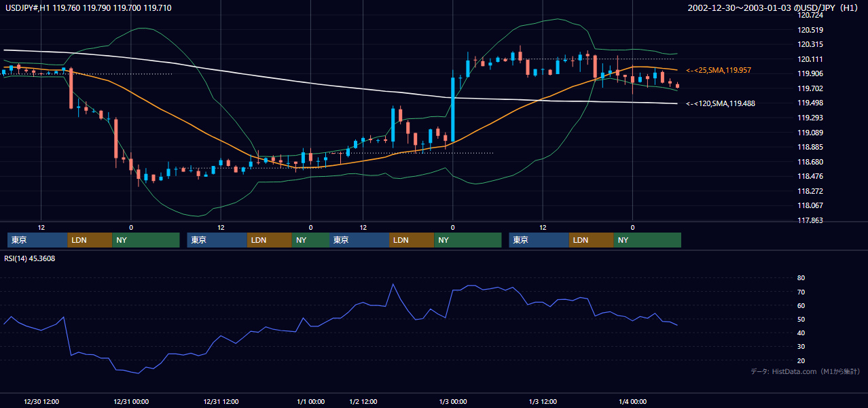This screenshot has width=868, height=408.
Task: Click the <-<25,SMA,119.957 orange label
Action: [719, 70]
